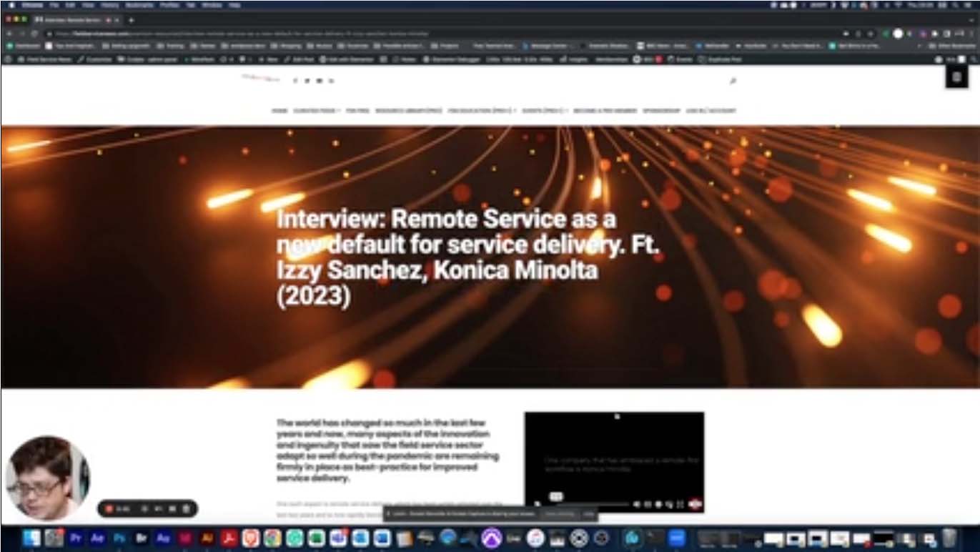The width and height of the screenshot is (980, 552).
Task: Open Photoshop in the dock
Action: pos(119,538)
